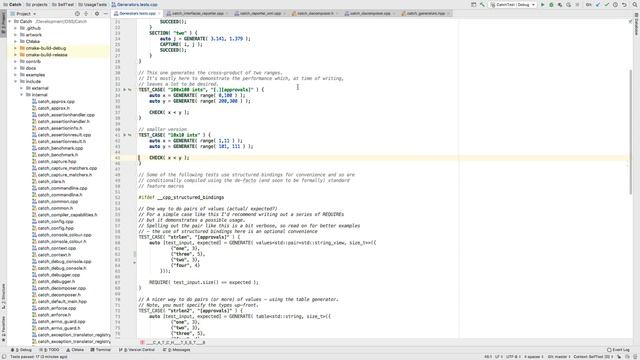Open the TODO tool window button

(49, 350)
